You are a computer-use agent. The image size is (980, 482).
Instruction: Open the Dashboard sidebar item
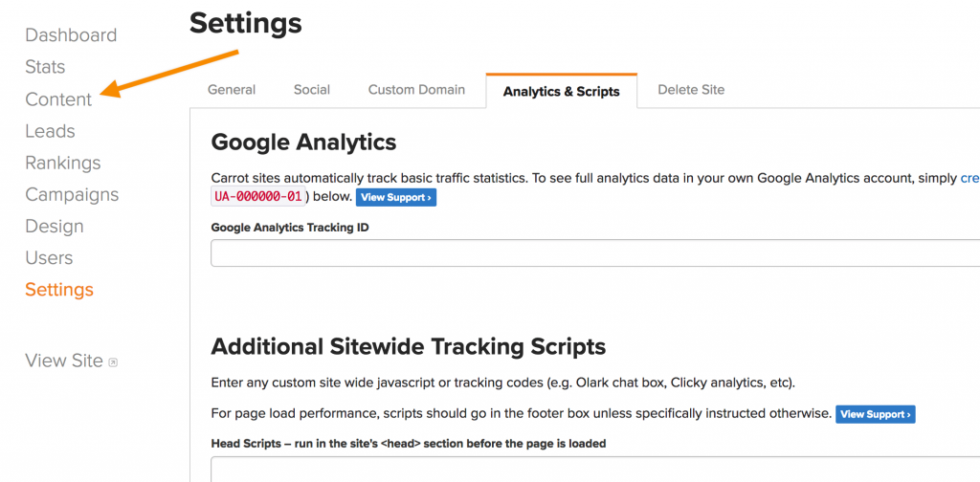(x=71, y=35)
